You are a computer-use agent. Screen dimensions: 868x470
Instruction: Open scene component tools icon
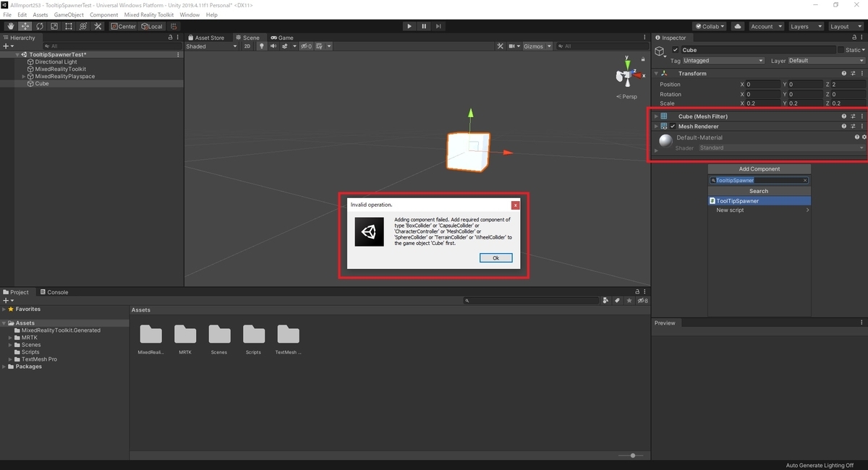coord(500,46)
